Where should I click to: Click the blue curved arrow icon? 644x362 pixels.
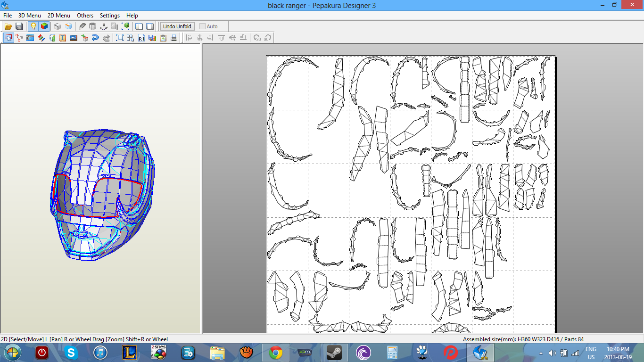click(x=95, y=38)
